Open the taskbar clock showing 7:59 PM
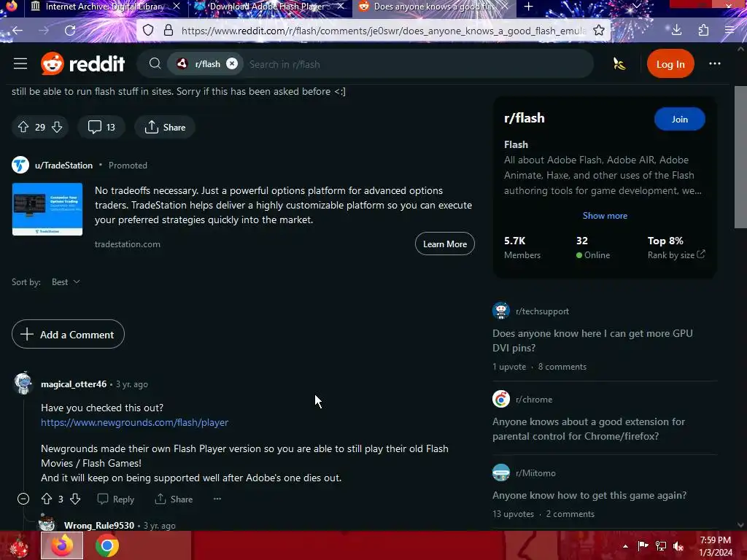This screenshot has height=560, width=747. click(716, 546)
